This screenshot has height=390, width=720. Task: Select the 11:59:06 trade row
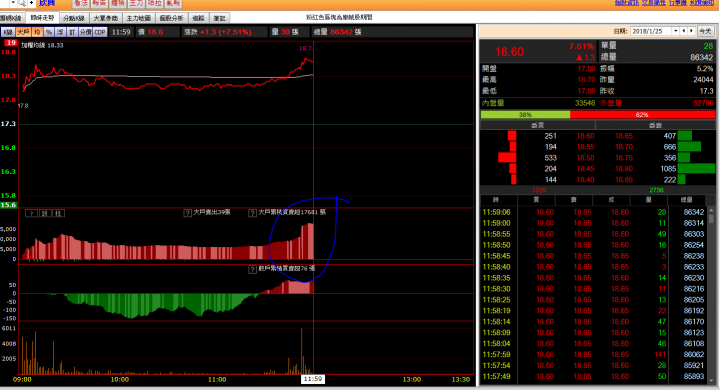[594, 212]
